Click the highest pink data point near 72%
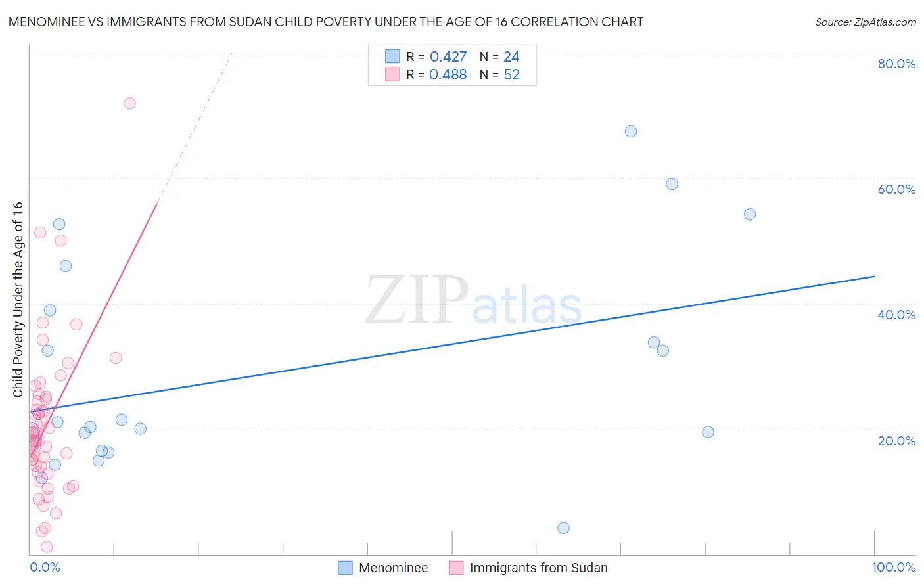 [129, 103]
